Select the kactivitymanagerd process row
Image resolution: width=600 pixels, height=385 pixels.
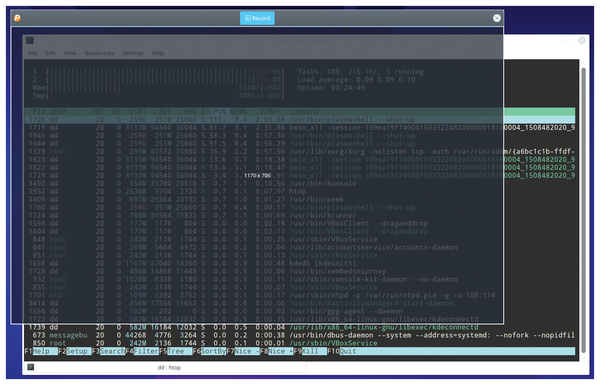tap(300, 303)
